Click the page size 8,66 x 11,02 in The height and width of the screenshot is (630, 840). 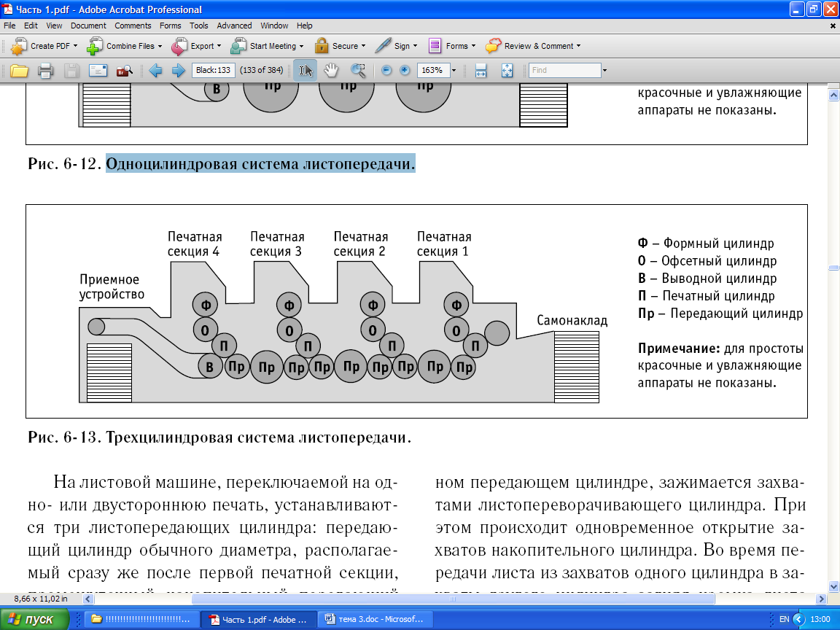coord(41,599)
